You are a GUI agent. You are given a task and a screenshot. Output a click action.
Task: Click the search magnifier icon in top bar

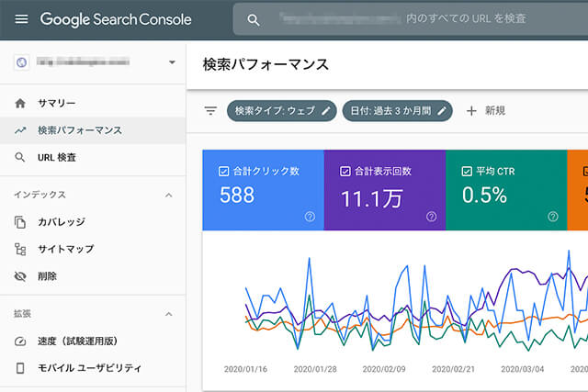click(254, 19)
